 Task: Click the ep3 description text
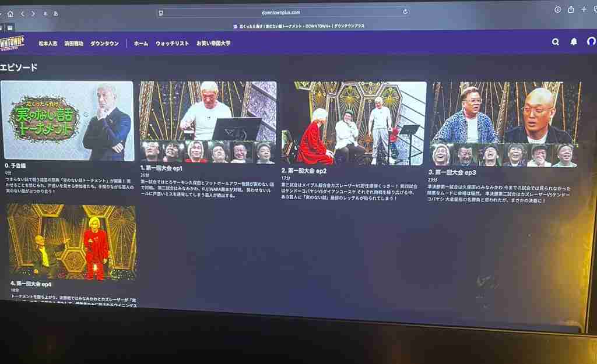(499, 194)
